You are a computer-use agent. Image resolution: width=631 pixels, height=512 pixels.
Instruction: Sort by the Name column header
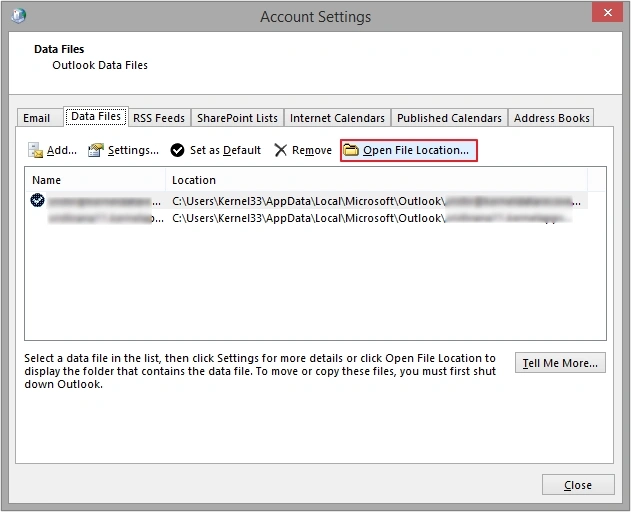[x=95, y=180]
